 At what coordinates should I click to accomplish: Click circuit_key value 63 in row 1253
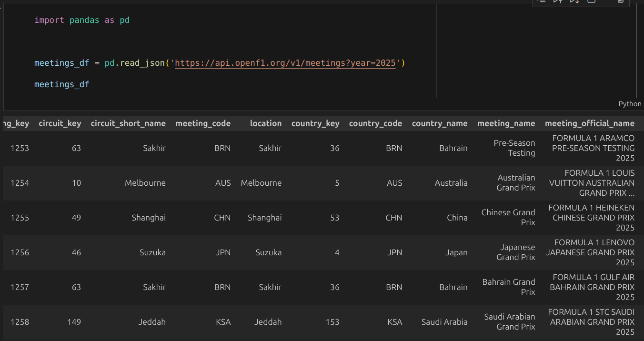[x=77, y=148]
